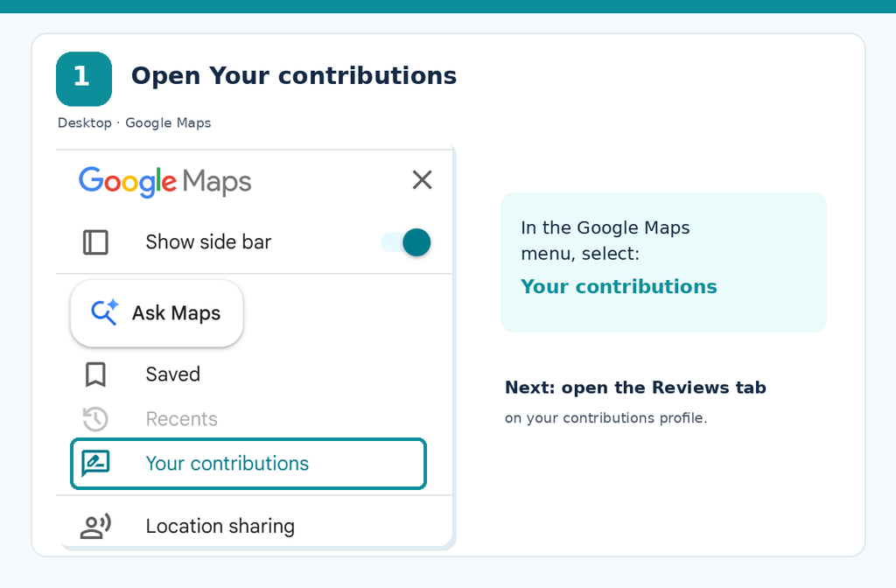Click the Location sharing person icon
The height and width of the screenshot is (588, 896).
pyautogui.click(x=95, y=526)
